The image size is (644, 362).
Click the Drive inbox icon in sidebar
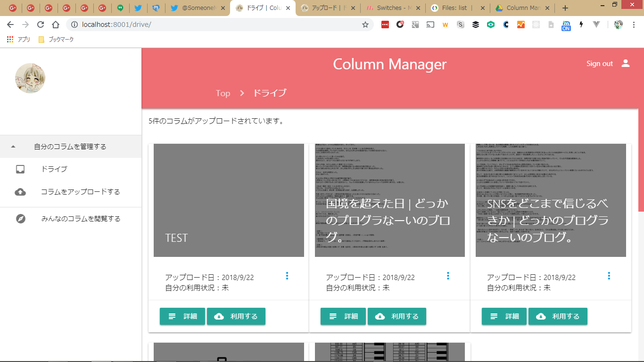[20, 169]
